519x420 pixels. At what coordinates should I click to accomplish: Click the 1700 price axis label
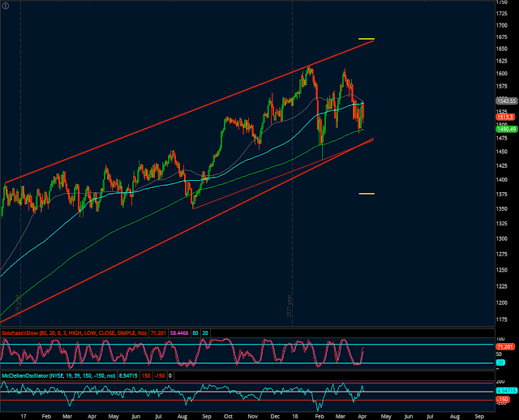(501, 25)
